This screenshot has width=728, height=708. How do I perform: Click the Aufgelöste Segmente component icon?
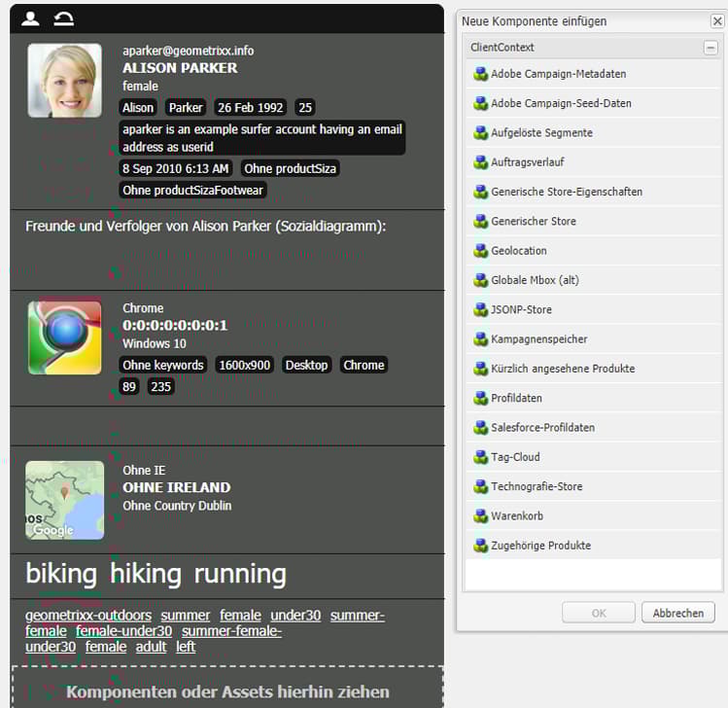pos(480,133)
